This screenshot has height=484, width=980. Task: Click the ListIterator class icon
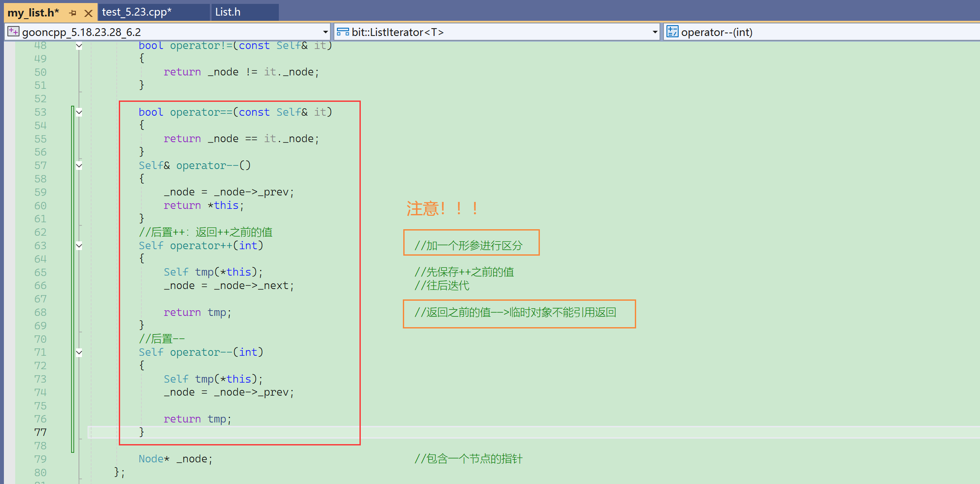(343, 32)
